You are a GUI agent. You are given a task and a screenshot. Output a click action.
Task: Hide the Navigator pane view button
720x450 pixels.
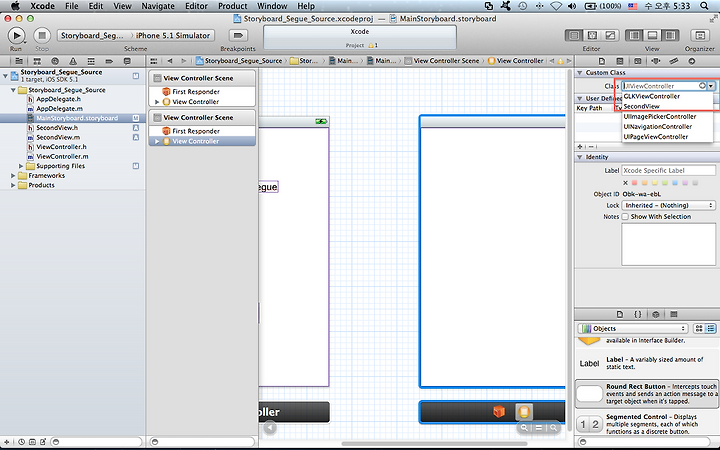pos(634,35)
